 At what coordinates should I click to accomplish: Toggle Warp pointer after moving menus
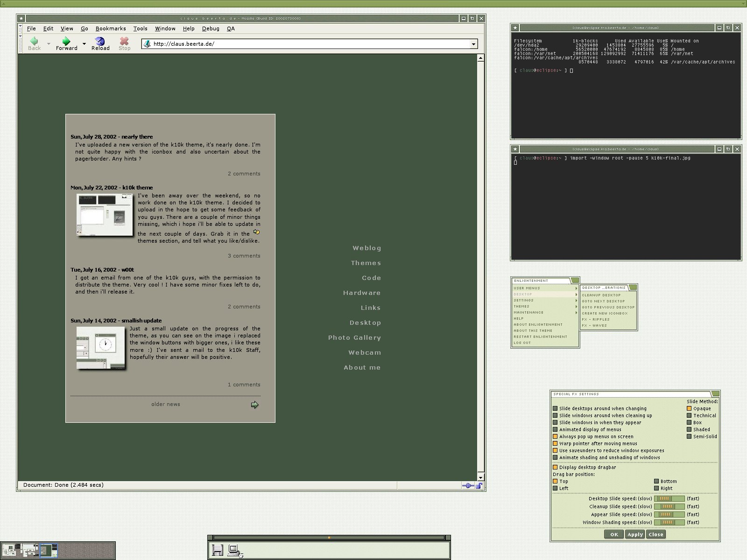pos(555,444)
